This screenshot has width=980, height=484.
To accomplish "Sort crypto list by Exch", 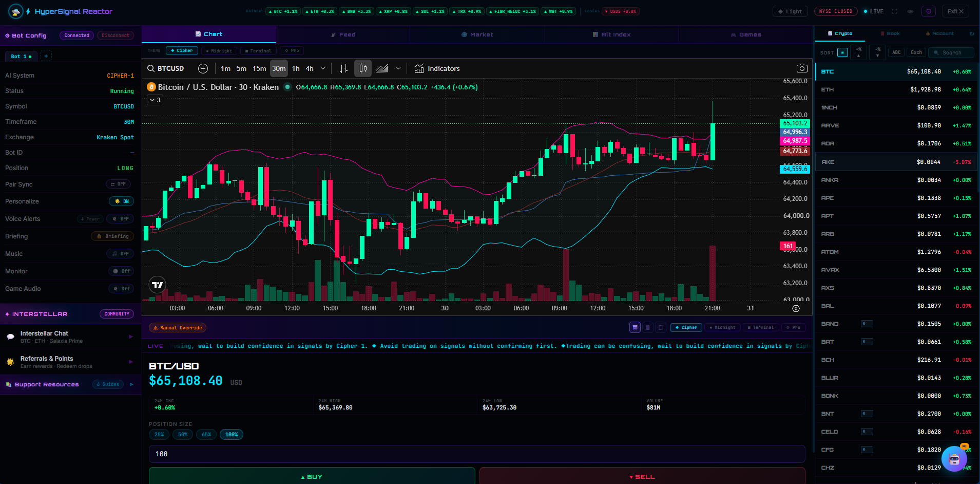I will click(916, 52).
